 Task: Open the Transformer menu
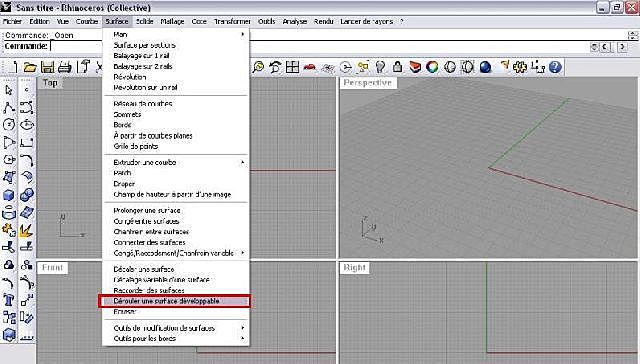click(232, 21)
